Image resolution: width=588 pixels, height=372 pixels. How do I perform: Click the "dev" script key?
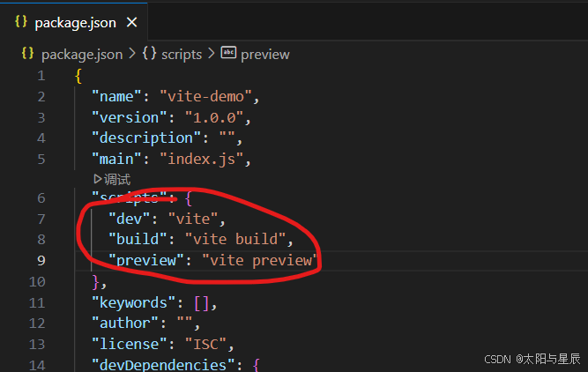click(x=130, y=219)
